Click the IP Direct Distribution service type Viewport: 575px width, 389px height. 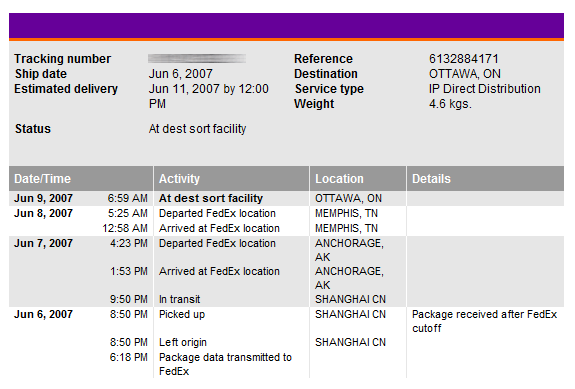click(x=485, y=89)
